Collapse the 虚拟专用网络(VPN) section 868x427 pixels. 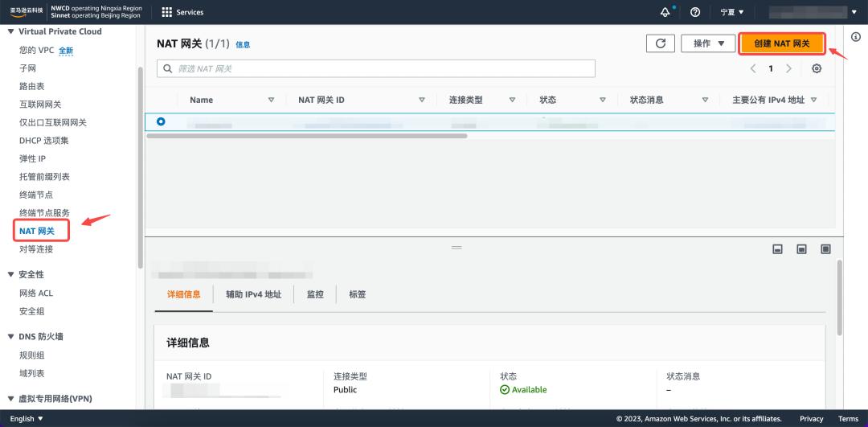coord(10,399)
